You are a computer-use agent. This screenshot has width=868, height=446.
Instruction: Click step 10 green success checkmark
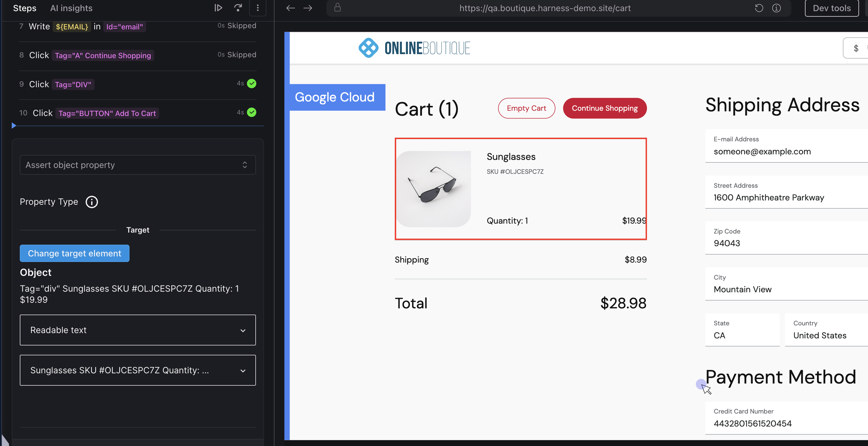tap(251, 112)
